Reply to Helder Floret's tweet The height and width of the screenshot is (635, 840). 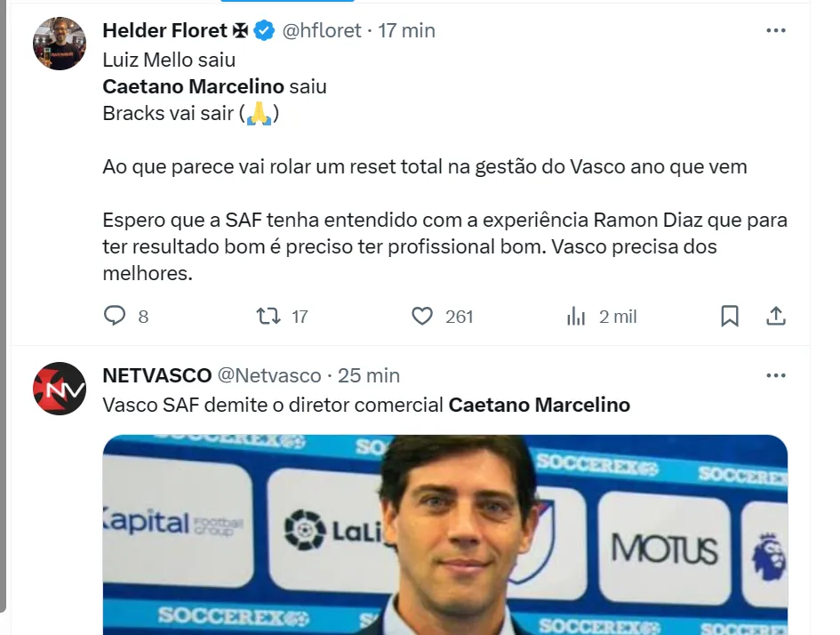coord(115,317)
